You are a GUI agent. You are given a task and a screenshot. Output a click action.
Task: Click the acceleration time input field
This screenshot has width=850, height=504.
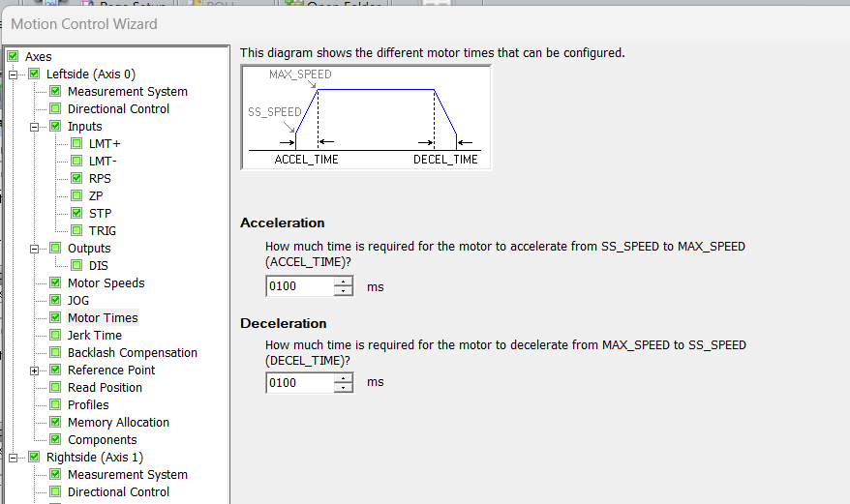(x=299, y=287)
